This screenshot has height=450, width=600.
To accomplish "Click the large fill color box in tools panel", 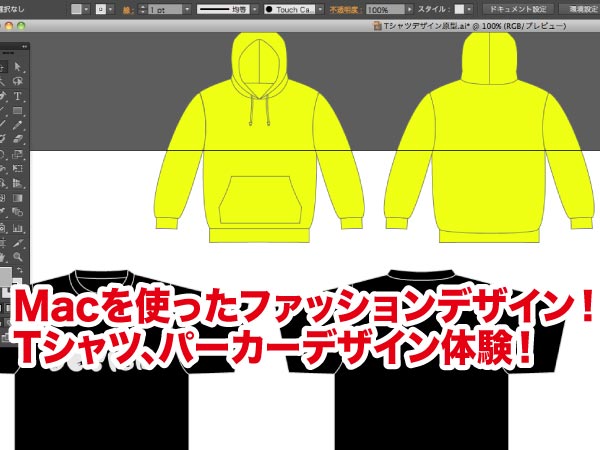I will tap(5, 276).
